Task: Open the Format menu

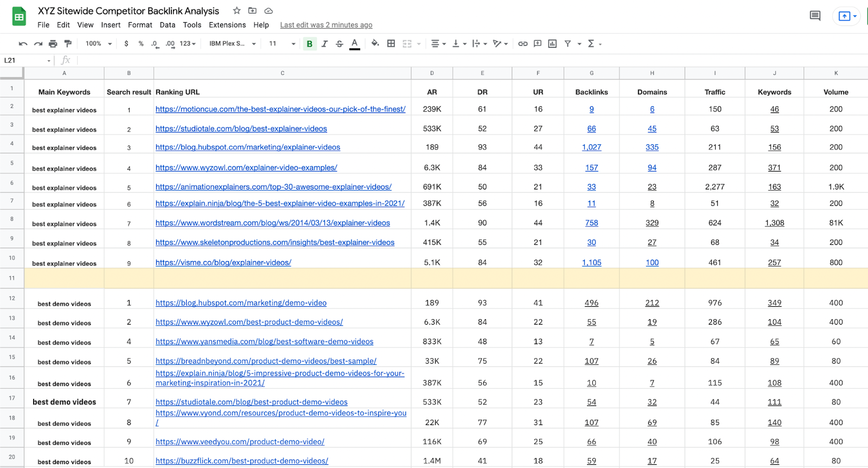Action: [140, 25]
